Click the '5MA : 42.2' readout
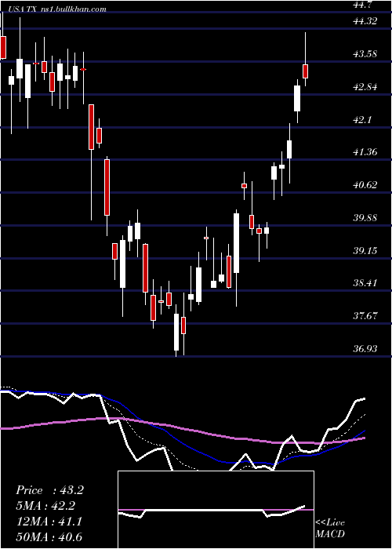The height and width of the screenshot is (549, 392). (x=45, y=506)
